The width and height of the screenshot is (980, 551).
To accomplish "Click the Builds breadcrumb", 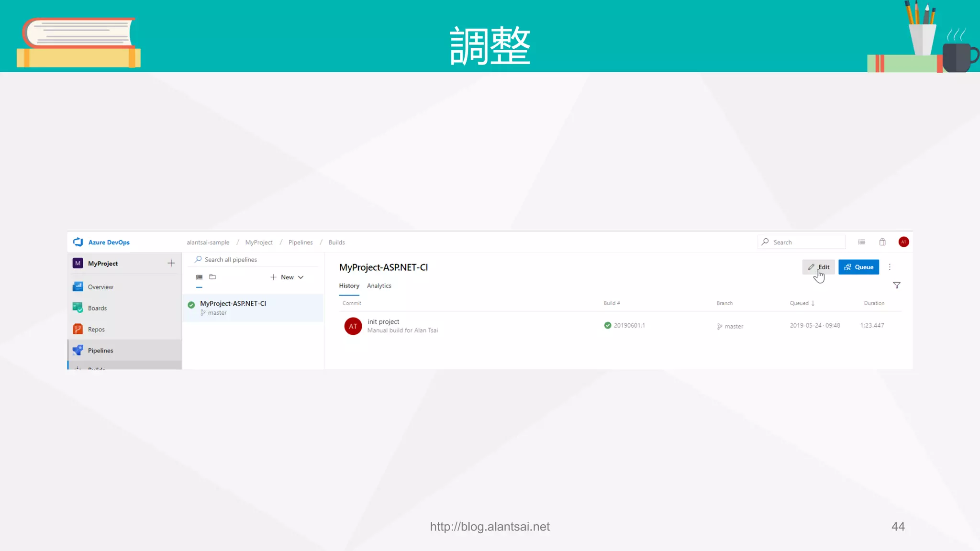I will point(337,242).
